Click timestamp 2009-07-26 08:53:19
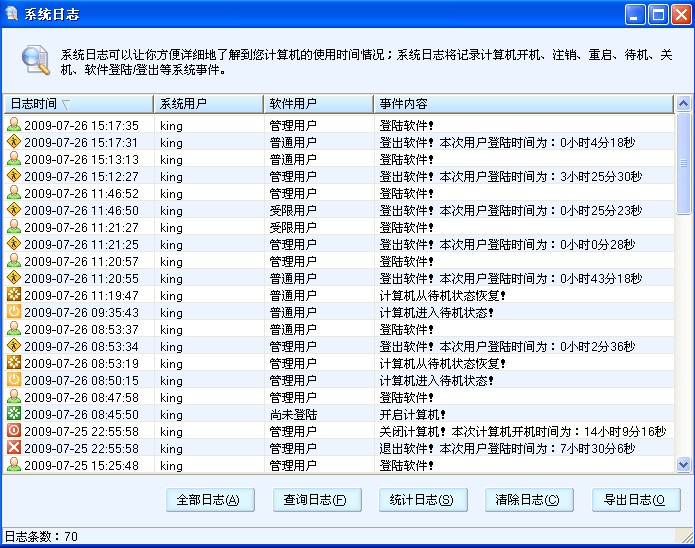Viewport: 695px width, 548px height. pos(81,363)
